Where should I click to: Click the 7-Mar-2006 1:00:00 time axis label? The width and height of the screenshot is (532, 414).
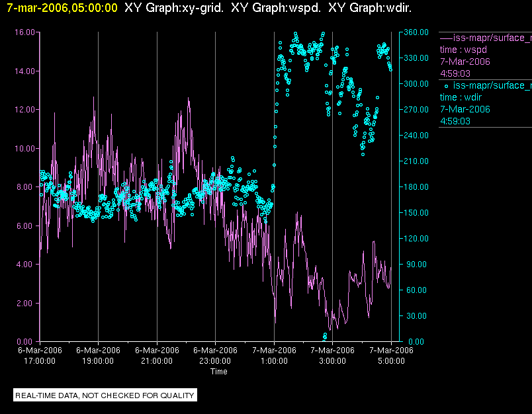pyautogui.click(x=274, y=355)
